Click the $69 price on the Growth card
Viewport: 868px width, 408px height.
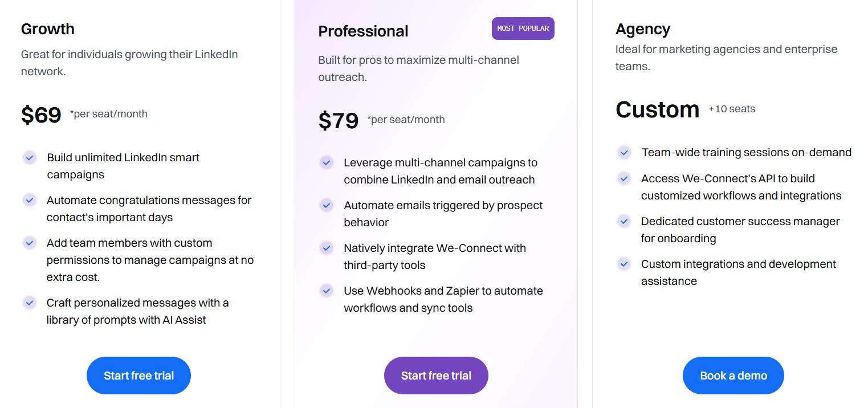[41, 115]
